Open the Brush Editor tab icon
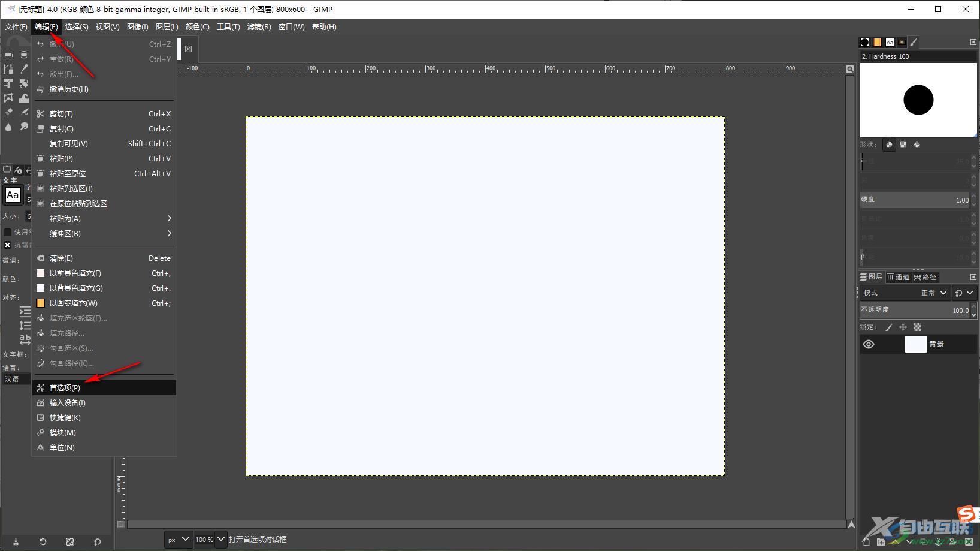The height and width of the screenshot is (551, 980). coord(914,42)
